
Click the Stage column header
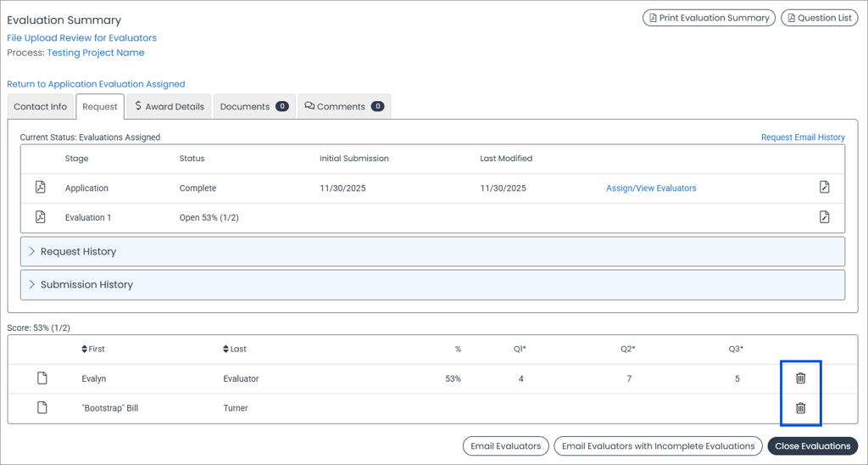coord(76,159)
